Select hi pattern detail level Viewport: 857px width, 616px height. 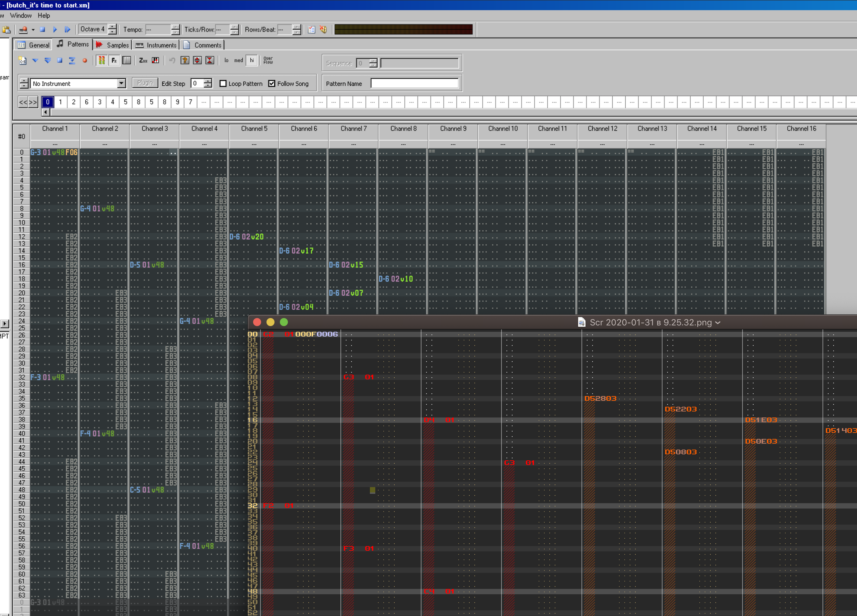[x=252, y=61]
